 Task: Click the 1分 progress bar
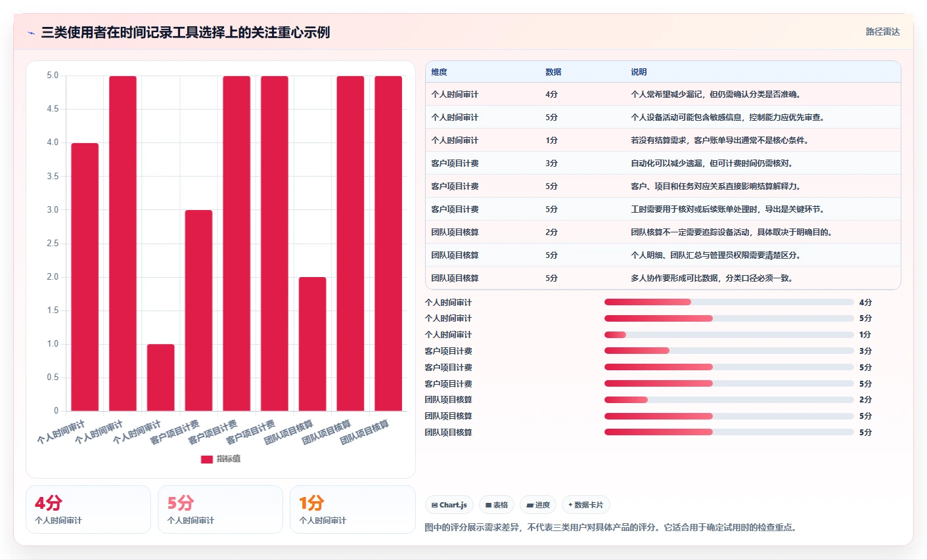(729, 335)
